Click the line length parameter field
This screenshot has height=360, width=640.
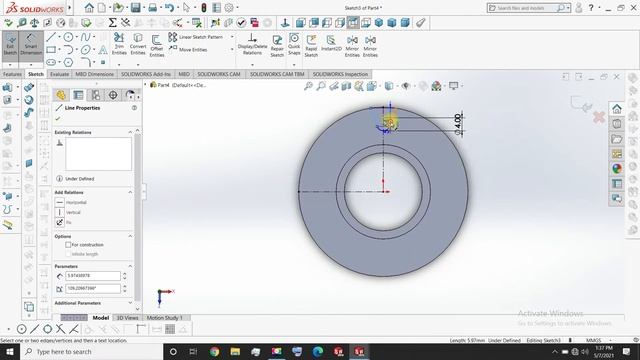[93, 276]
